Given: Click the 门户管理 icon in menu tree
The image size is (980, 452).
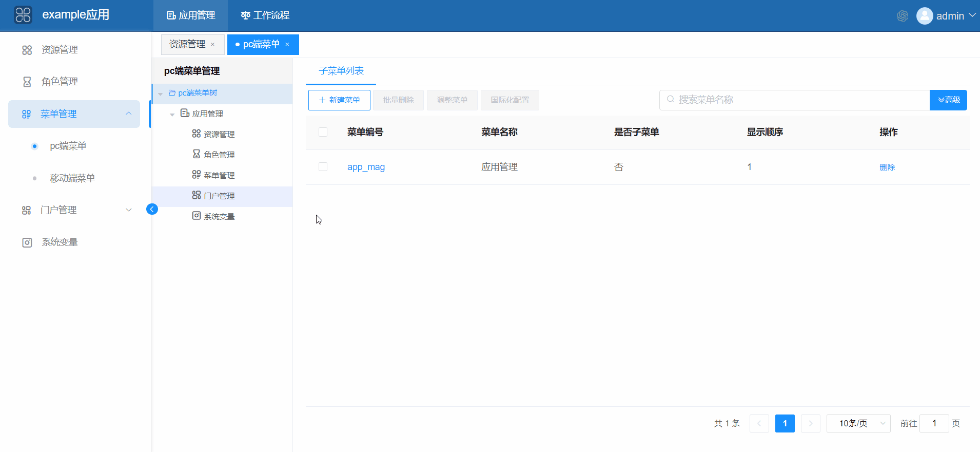Looking at the screenshot, I should 197,195.
